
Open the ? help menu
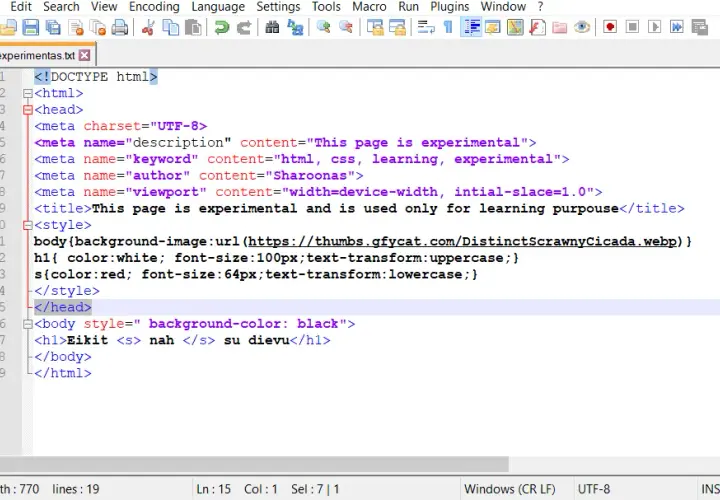[x=540, y=7]
